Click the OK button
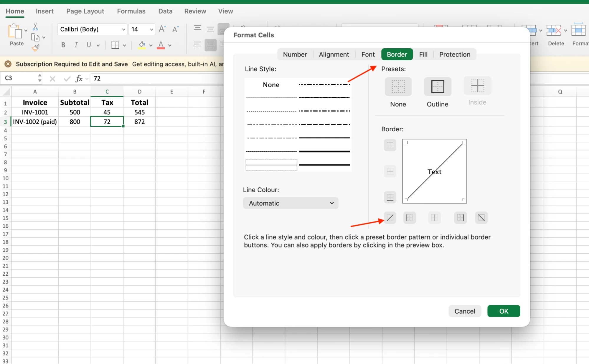Viewport: 589px width, 364px height. click(504, 311)
